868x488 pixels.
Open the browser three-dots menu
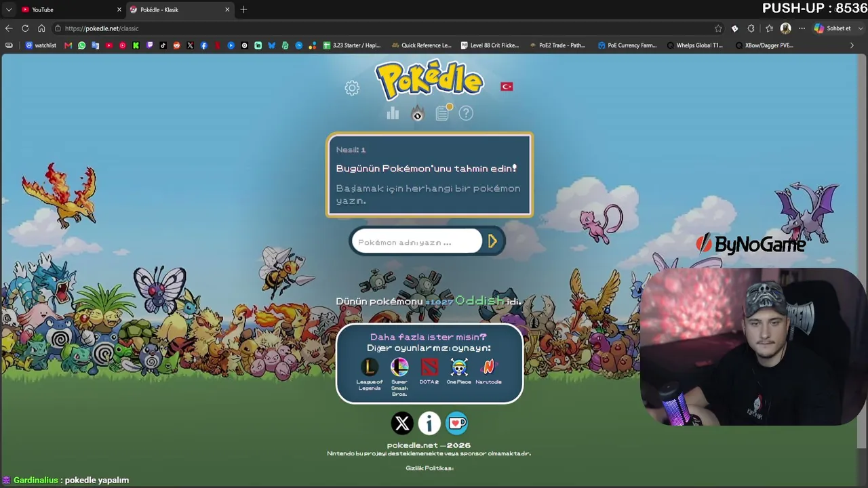coord(802,28)
